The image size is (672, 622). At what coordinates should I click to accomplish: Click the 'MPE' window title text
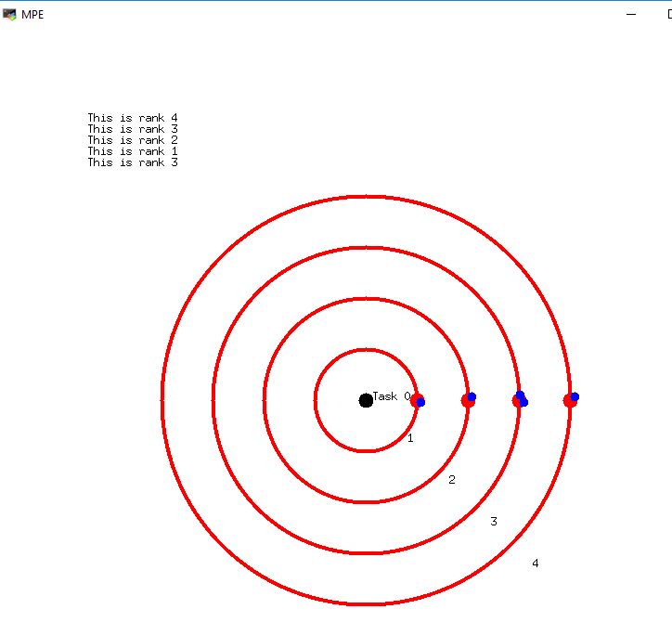click(x=32, y=15)
